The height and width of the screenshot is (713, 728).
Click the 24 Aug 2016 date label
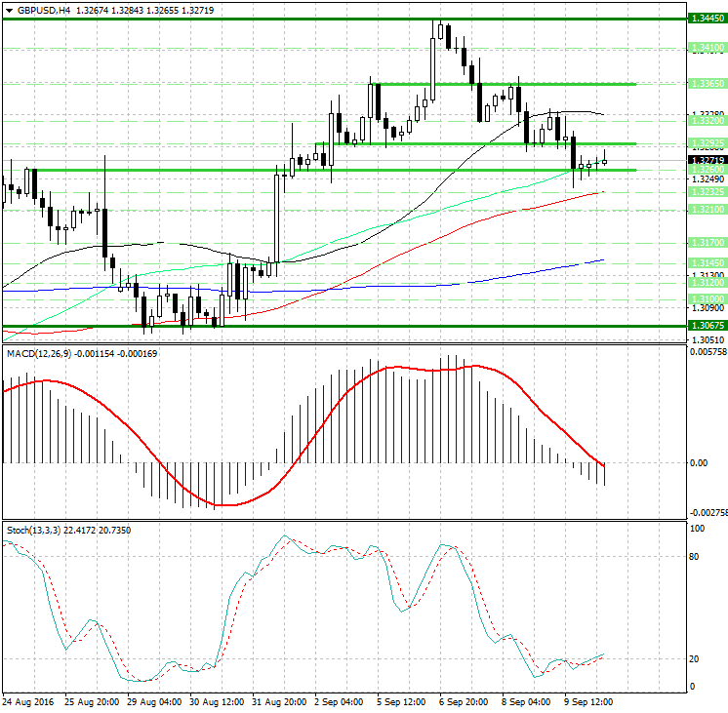[x=27, y=702]
